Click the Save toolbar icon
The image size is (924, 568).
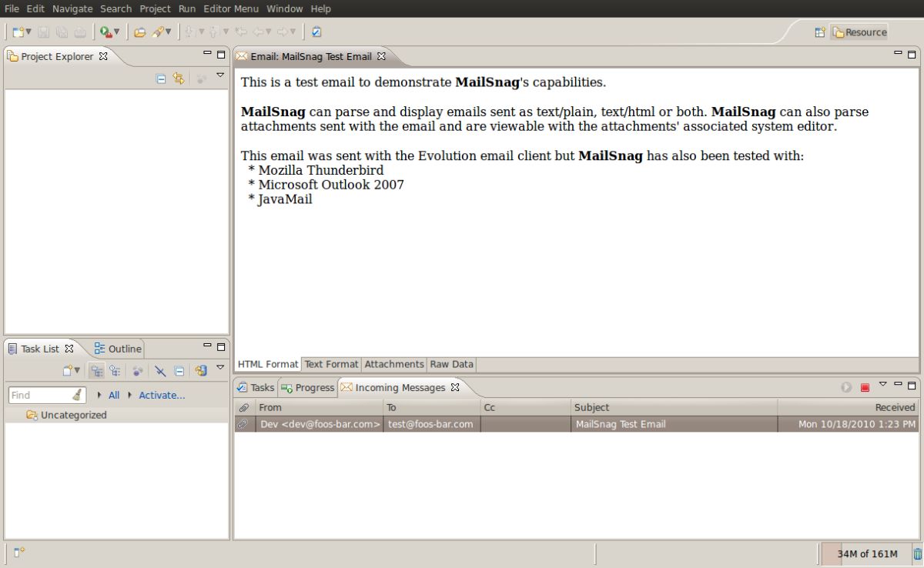click(43, 32)
